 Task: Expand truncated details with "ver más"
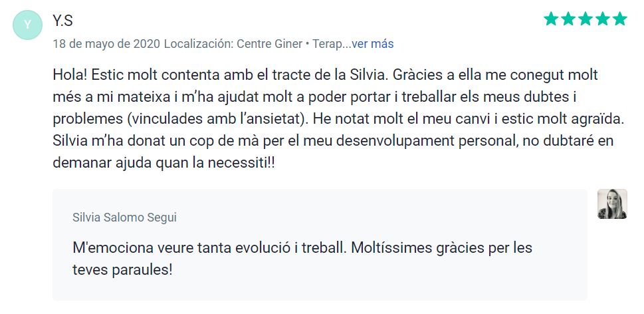click(x=372, y=44)
